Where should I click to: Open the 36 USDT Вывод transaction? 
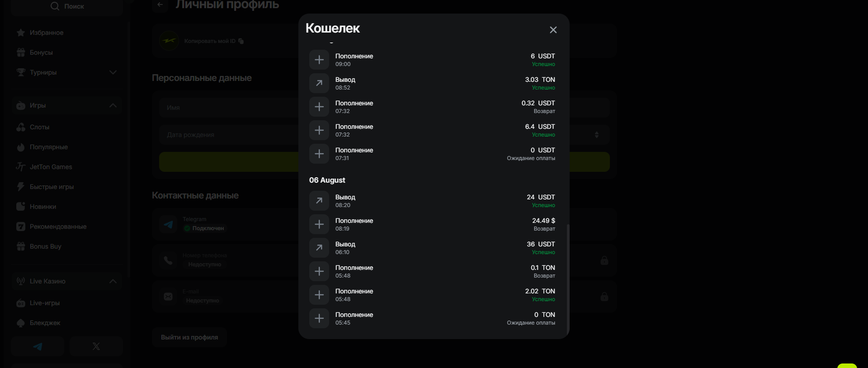(x=432, y=248)
